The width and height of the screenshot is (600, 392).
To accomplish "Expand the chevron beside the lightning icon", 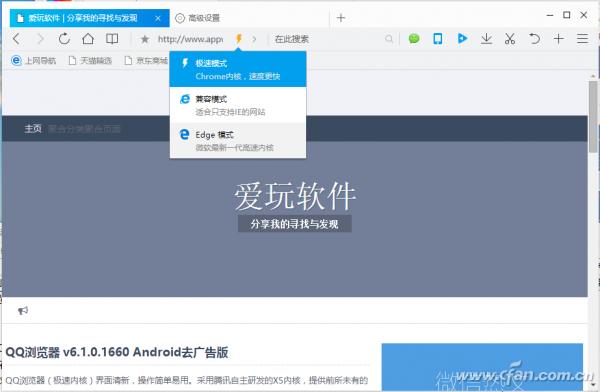I will (x=254, y=39).
